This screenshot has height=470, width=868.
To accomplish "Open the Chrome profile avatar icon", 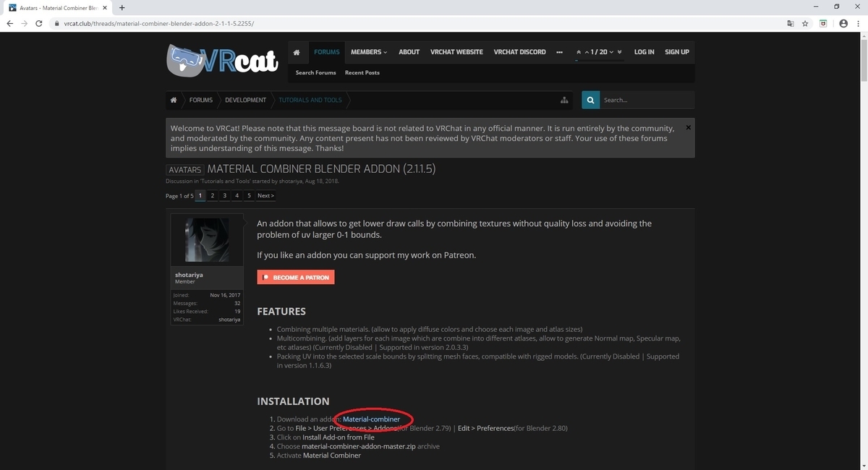I will pyautogui.click(x=843, y=23).
